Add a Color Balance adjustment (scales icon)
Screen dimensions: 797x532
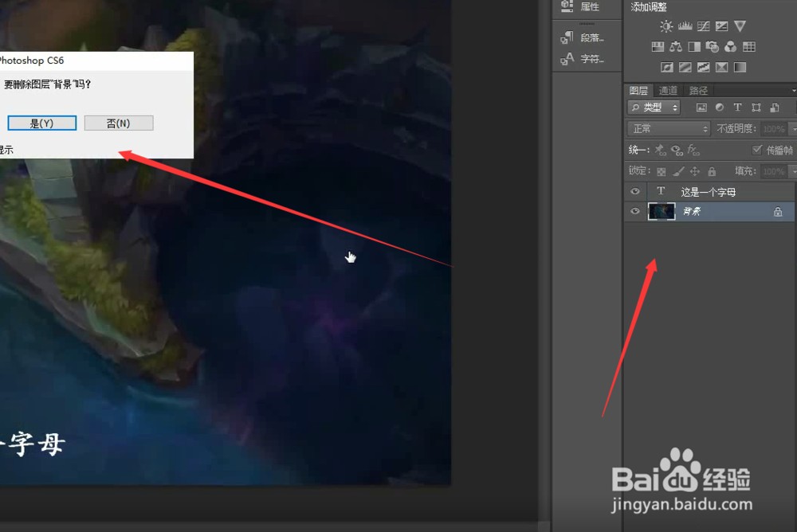(676, 47)
